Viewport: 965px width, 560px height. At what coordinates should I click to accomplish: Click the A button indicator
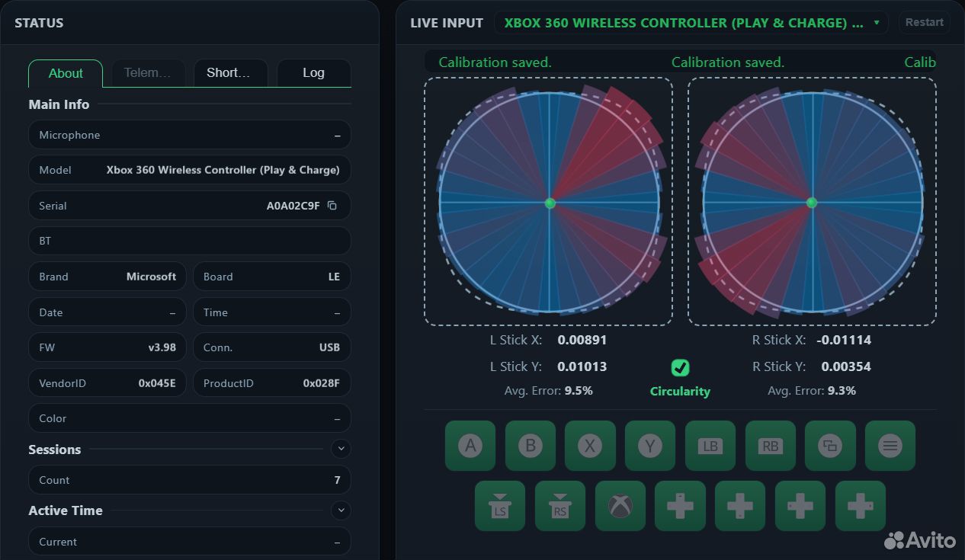point(470,446)
